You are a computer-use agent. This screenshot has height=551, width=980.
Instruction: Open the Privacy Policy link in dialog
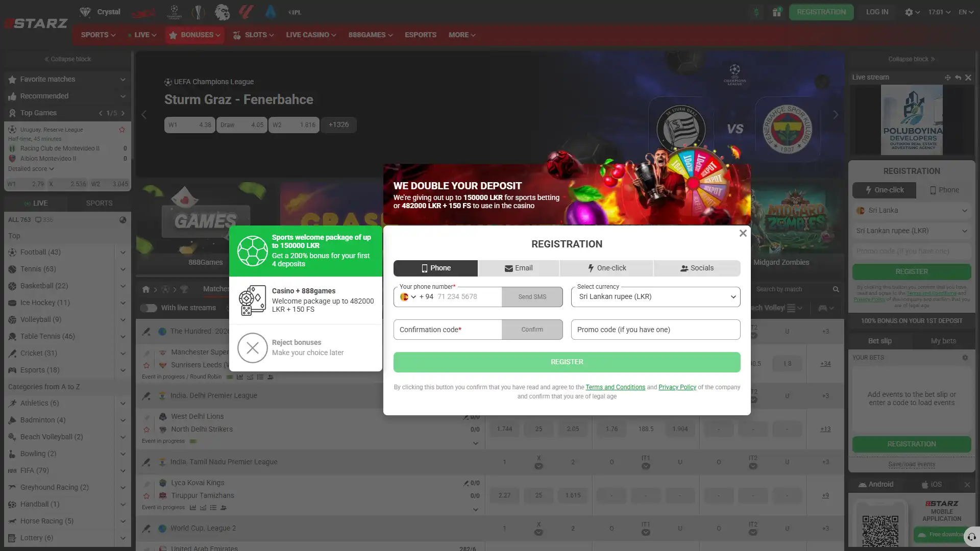pyautogui.click(x=677, y=387)
